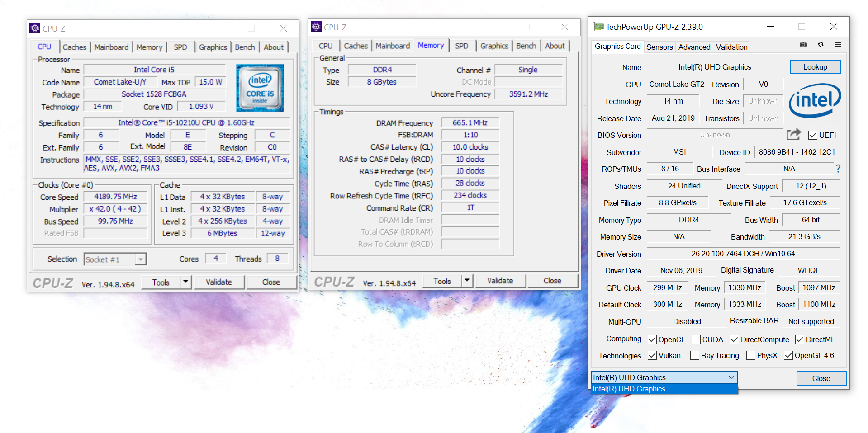
Task: Select the Uncore Frequency value 3591.2 MHz
Action: tap(528, 94)
